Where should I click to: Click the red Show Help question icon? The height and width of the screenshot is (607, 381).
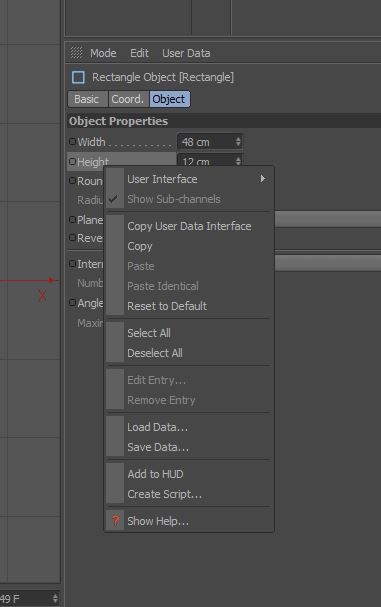(x=115, y=521)
